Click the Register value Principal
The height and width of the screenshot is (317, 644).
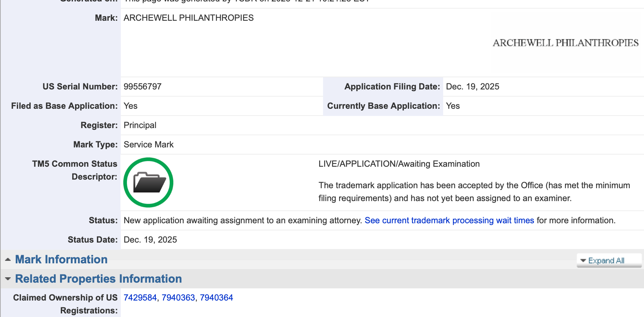(140, 125)
